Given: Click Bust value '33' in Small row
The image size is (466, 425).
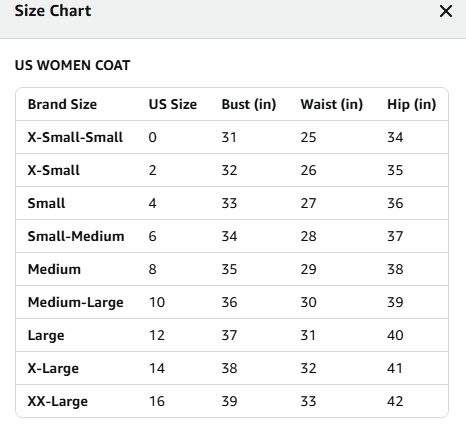Looking at the screenshot, I should click(x=229, y=203).
